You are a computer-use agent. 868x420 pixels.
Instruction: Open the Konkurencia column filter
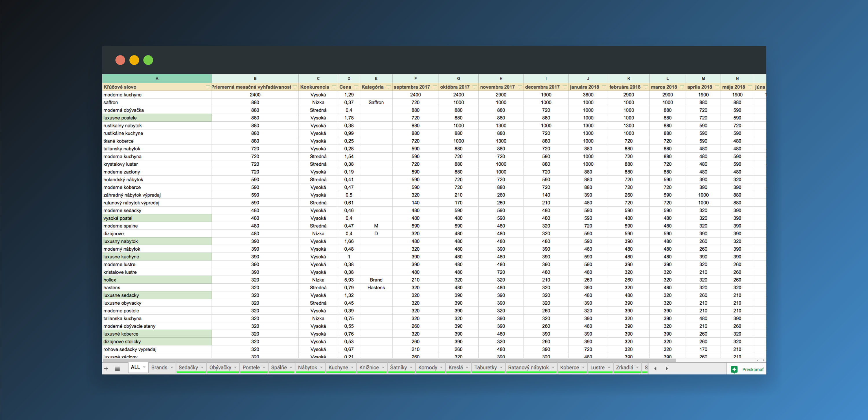coord(334,87)
